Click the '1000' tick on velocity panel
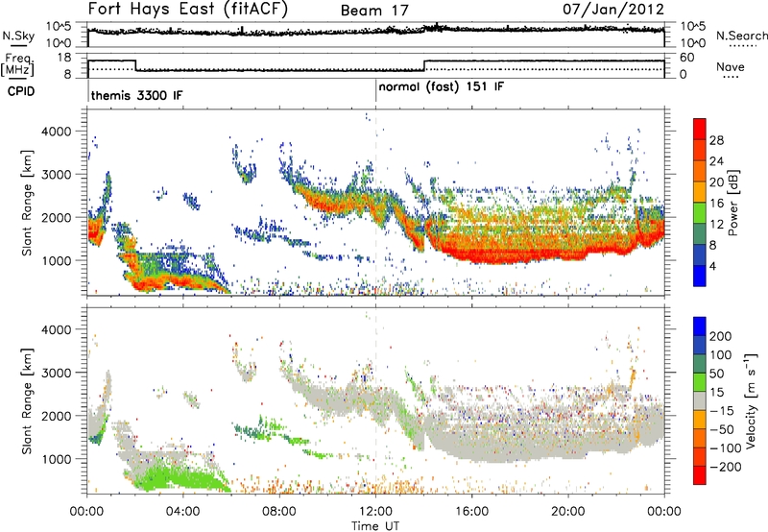The width and height of the screenshot is (768, 532). point(57,459)
